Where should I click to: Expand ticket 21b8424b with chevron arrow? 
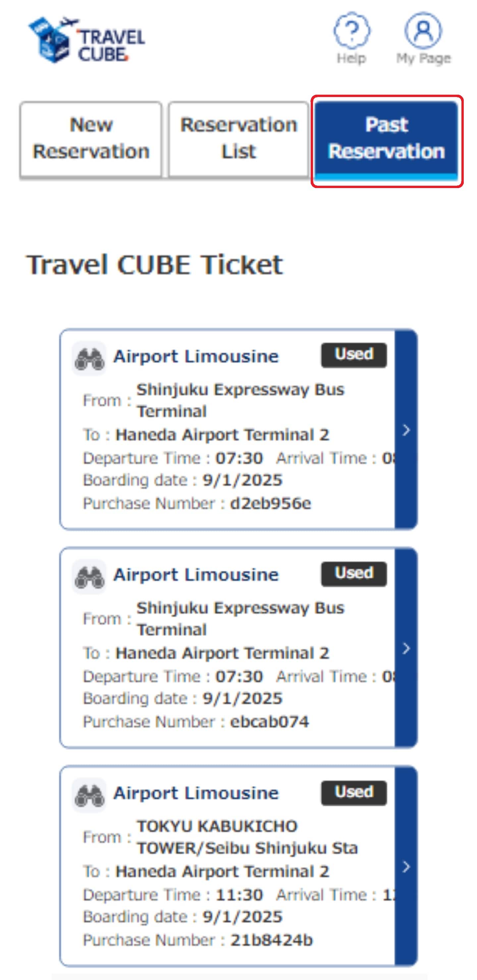click(406, 867)
